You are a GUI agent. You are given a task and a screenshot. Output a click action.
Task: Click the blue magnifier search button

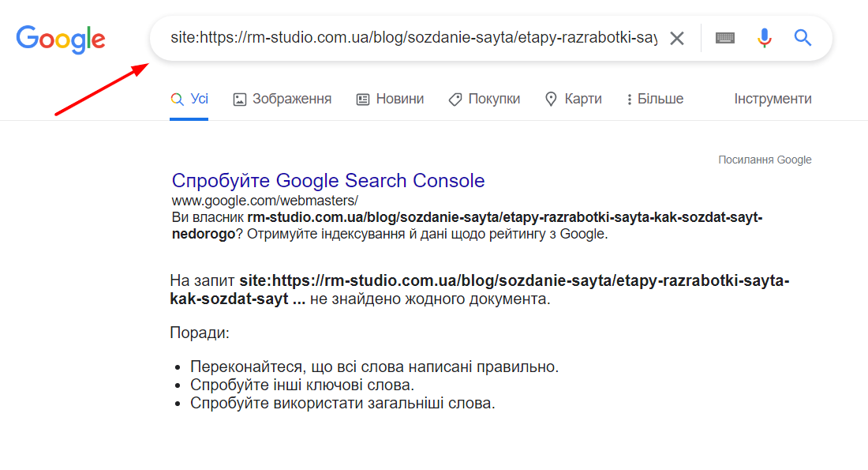pyautogui.click(x=803, y=38)
